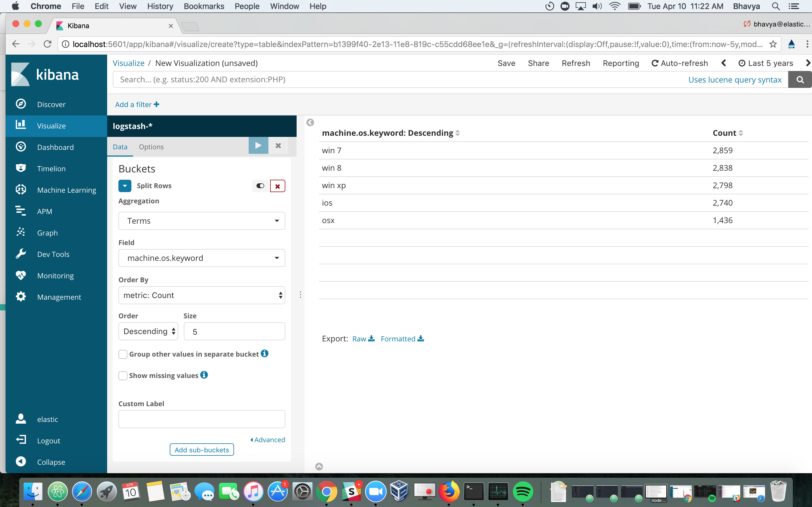
Task: Remove the Split Rows bucket
Action: pyautogui.click(x=277, y=186)
